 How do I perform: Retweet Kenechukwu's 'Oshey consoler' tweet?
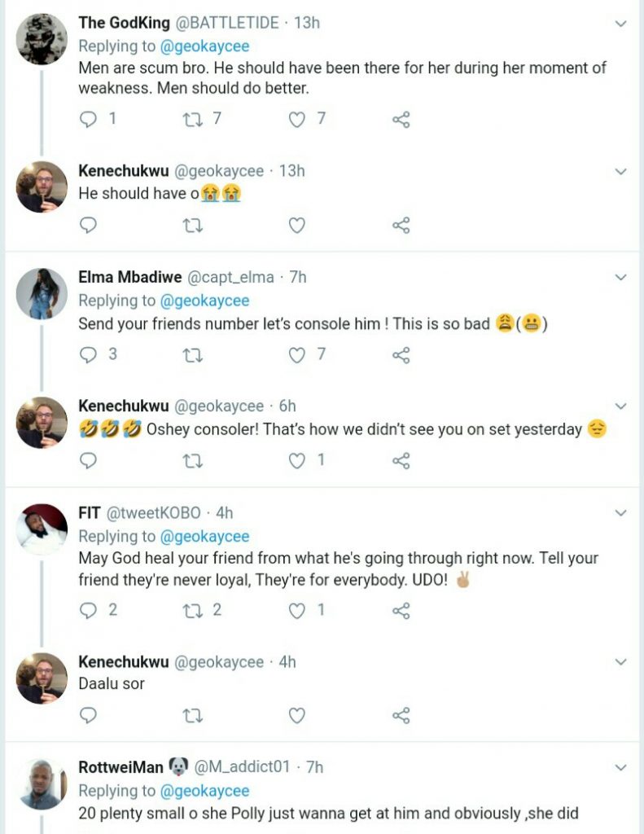193,460
